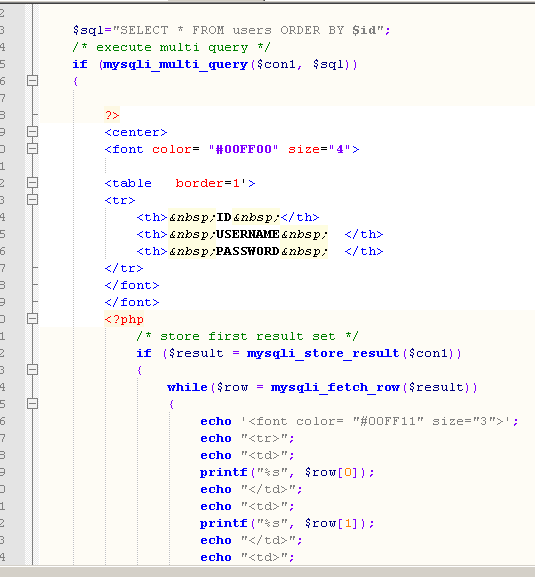Click the <center> tag text
Screen dimensions: 535x577
coord(136,132)
